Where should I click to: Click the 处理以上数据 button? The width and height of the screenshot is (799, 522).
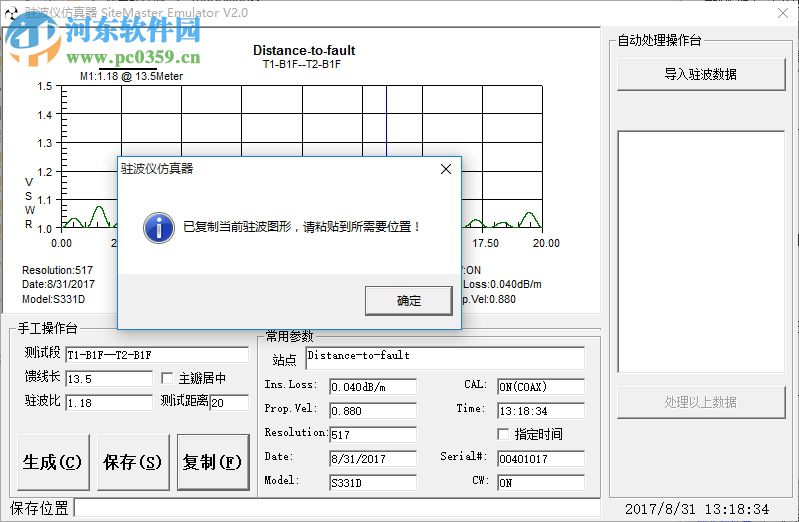point(701,402)
